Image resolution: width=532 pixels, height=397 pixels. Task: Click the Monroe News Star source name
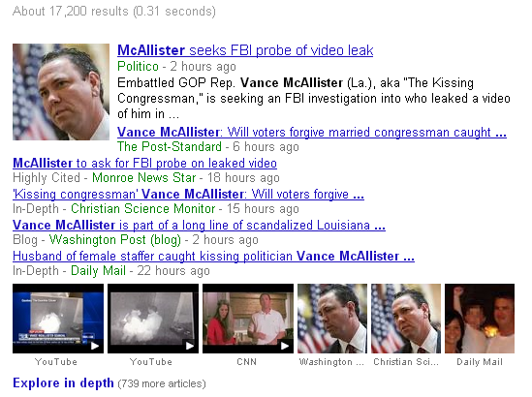click(x=144, y=178)
